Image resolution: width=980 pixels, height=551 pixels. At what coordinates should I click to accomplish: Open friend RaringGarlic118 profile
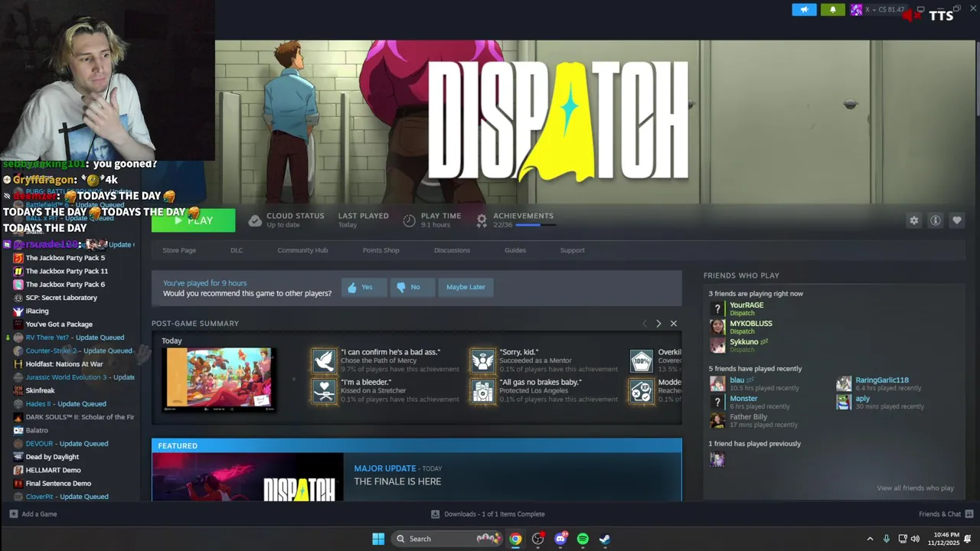point(882,380)
